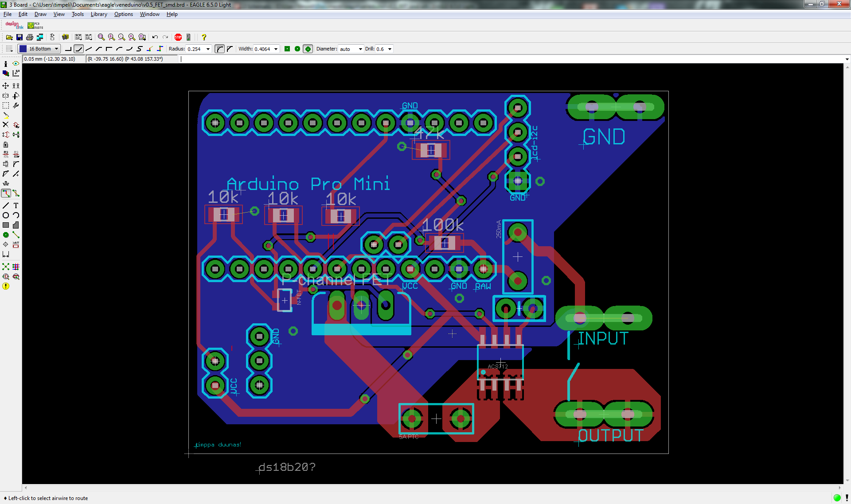Click the Ripup tool icon
Image resolution: width=851 pixels, height=504 pixels.
(16, 193)
